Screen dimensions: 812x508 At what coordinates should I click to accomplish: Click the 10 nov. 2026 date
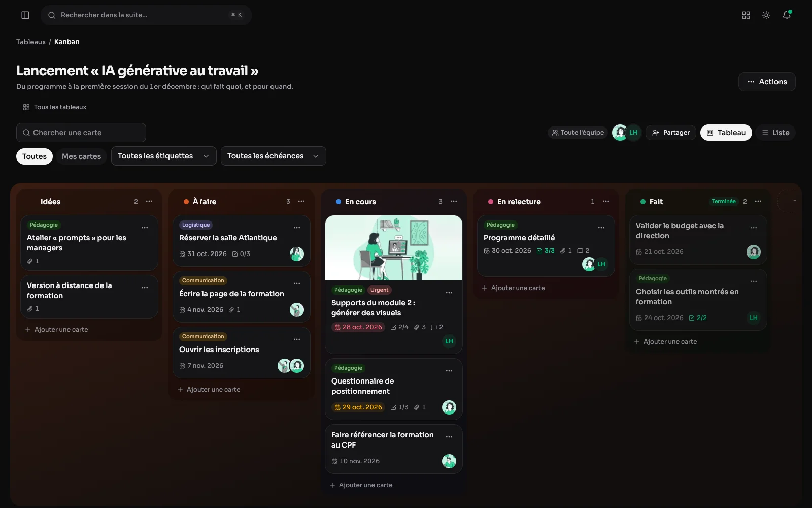point(356,461)
